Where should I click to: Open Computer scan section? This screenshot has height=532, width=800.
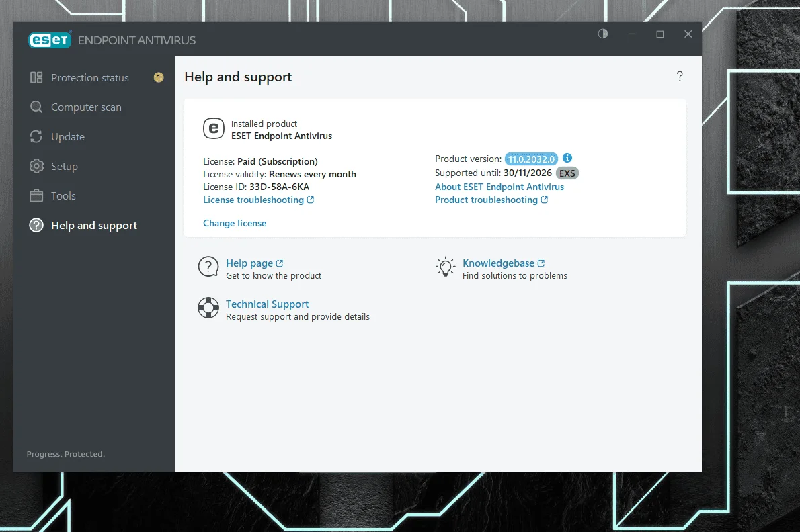86,107
